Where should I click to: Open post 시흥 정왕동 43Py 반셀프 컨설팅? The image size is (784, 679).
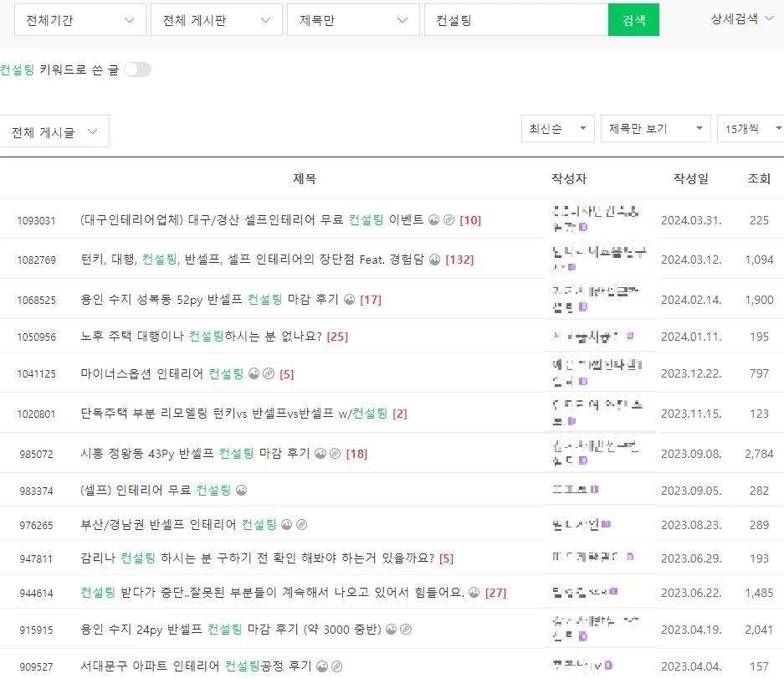196,453
